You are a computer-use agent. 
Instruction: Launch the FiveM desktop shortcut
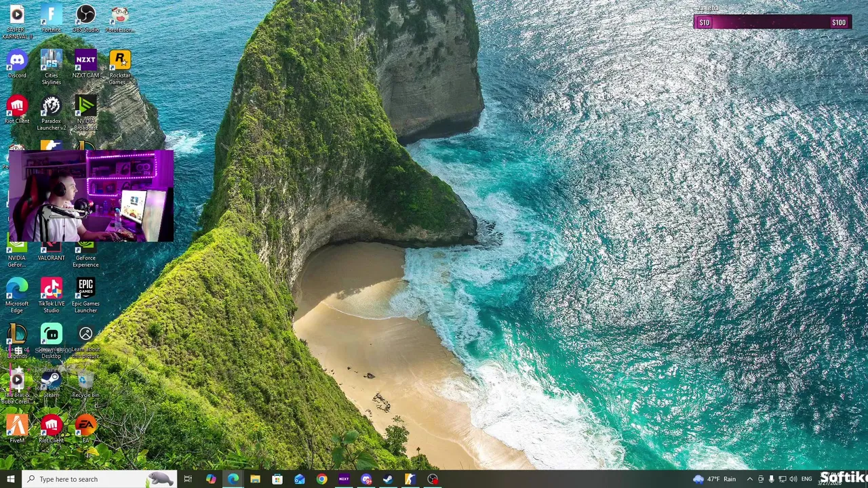[17, 429]
